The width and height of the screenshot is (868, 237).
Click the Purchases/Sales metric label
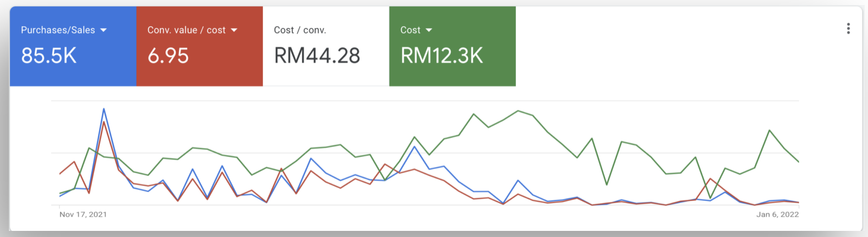point(58,30)
